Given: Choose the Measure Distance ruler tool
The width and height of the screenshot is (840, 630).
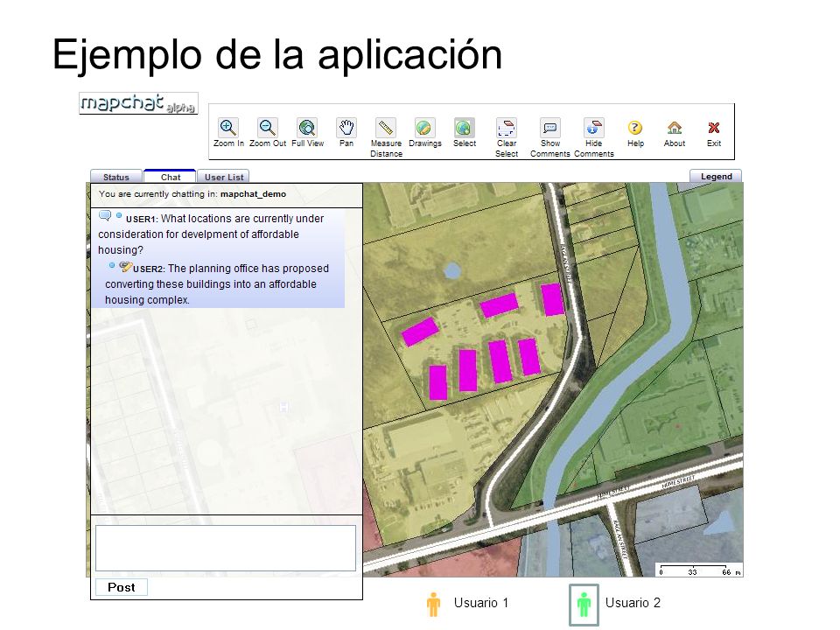Looking at the screenshot, I should pos(386,128).
